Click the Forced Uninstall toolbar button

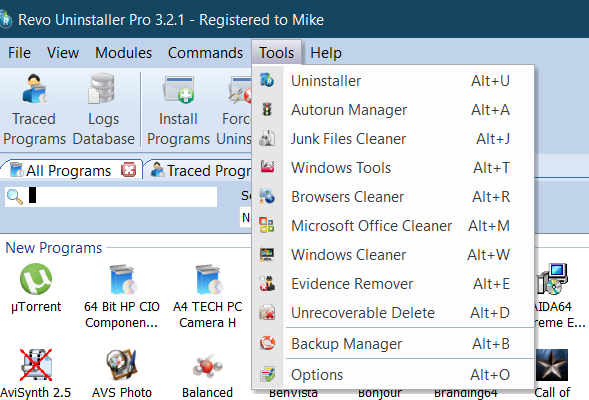click(x=234, y=109)
